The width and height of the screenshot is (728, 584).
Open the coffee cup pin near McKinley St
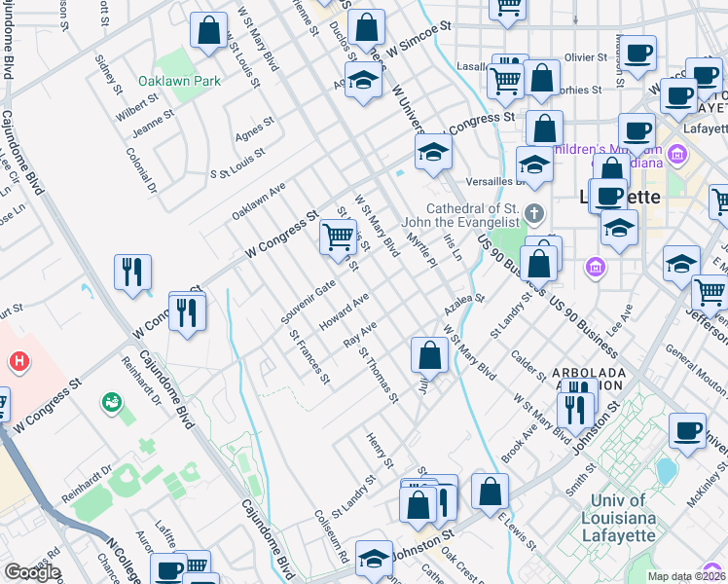pos(687,433)
